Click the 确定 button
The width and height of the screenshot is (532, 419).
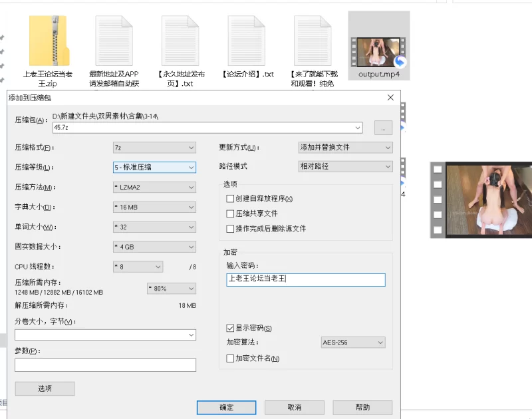[x=226, y=407]
